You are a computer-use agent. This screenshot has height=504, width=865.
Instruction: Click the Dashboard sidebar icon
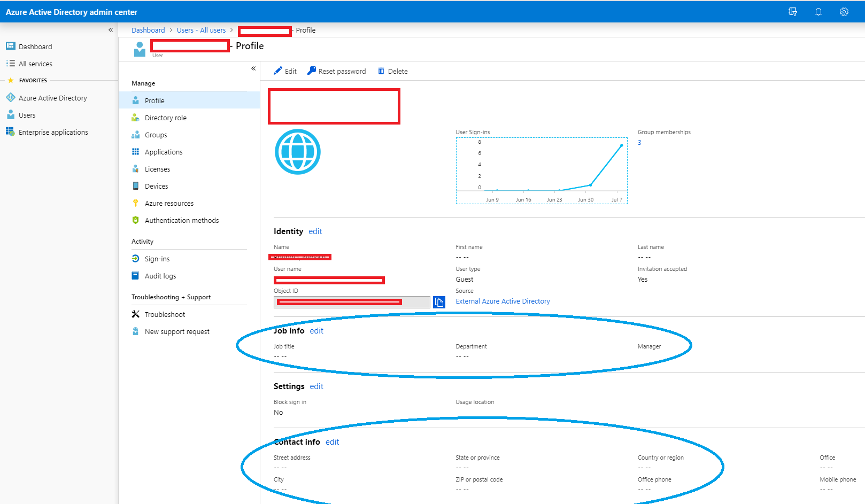10,46
